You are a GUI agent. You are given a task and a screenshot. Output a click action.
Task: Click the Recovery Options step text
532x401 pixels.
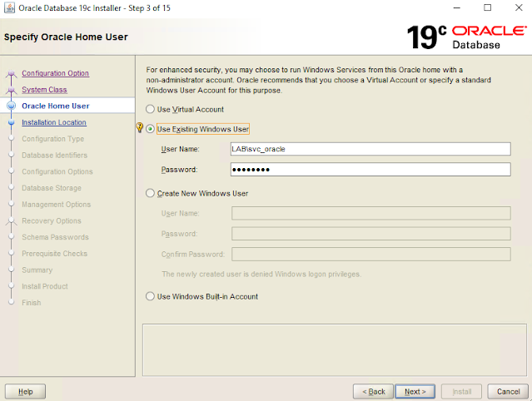click(52, 221)
